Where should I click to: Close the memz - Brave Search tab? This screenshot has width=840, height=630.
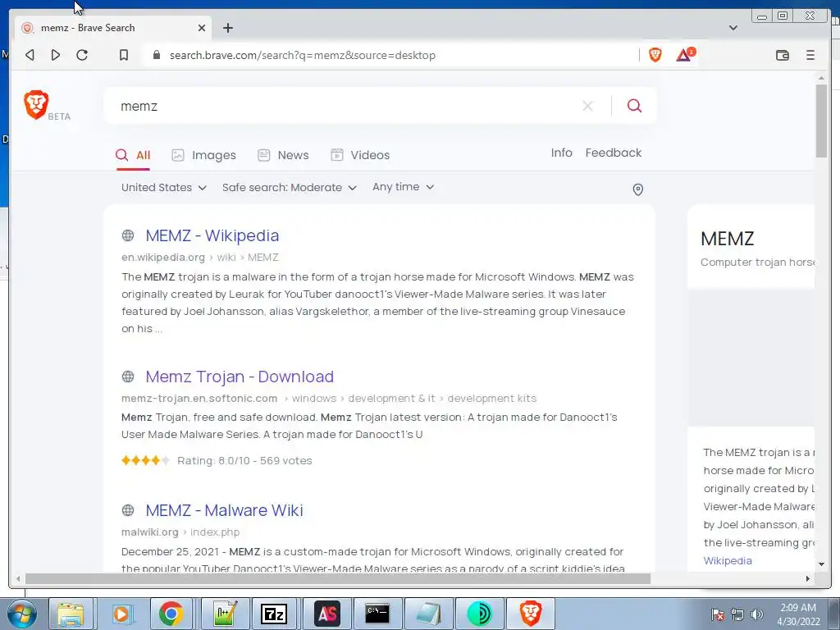[202, 28]
